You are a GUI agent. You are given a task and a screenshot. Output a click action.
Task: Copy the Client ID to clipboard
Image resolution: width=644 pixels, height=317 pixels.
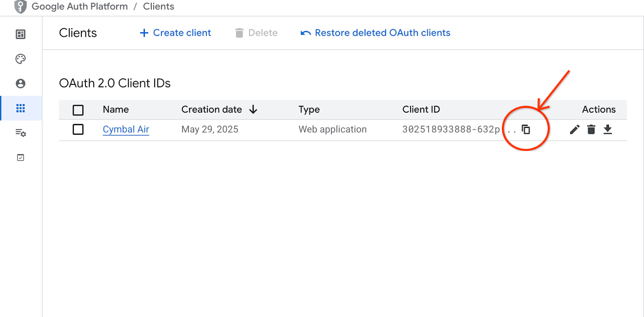coord(526,129)
